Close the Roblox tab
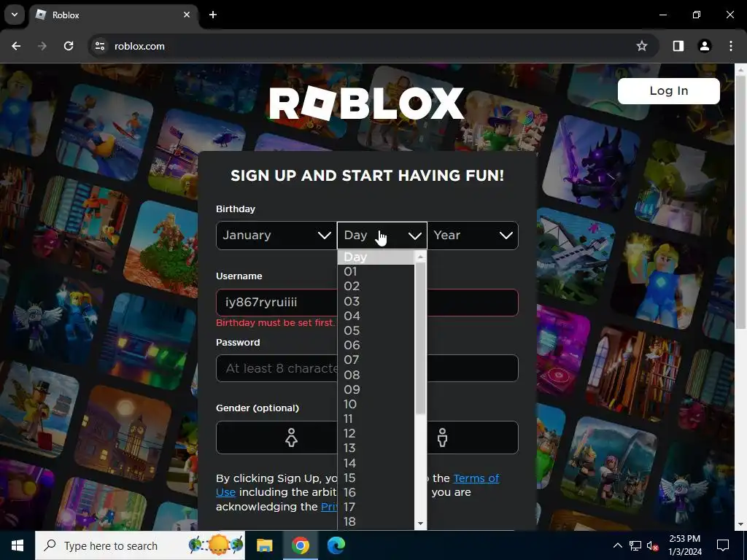 point(187,15)
